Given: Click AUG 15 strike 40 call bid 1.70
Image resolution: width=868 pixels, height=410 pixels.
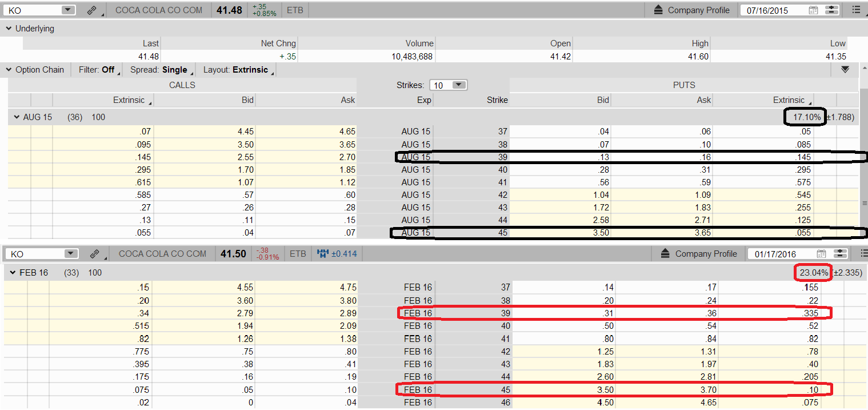Looking at the screenshot, I should pos(245,169).
